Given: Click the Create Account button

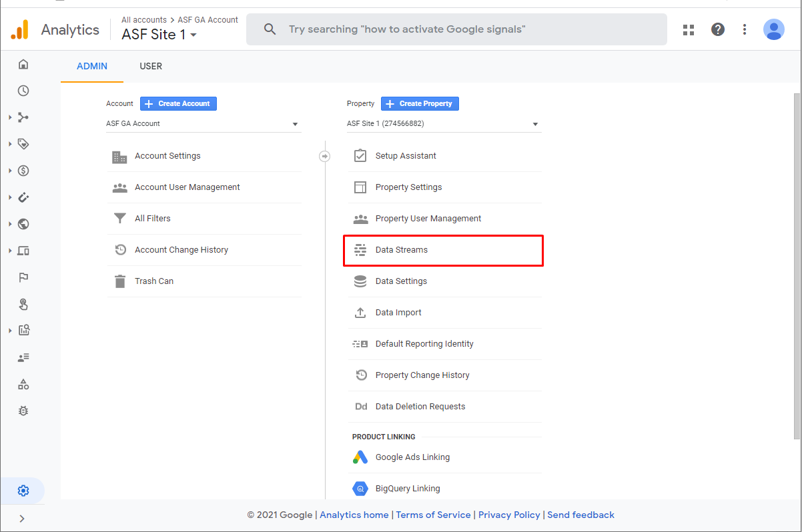Looking at the screenshot, I should (178, 103).
